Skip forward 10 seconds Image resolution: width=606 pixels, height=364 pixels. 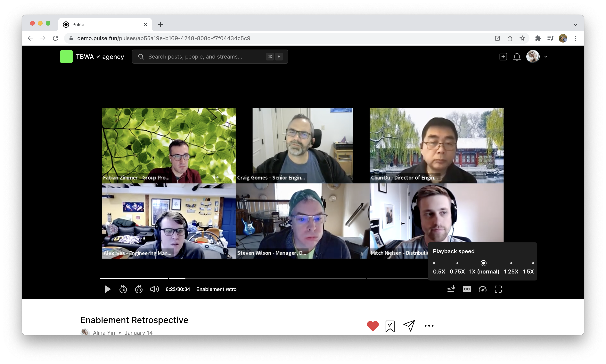pyautogui.click(x=139, y=289)
